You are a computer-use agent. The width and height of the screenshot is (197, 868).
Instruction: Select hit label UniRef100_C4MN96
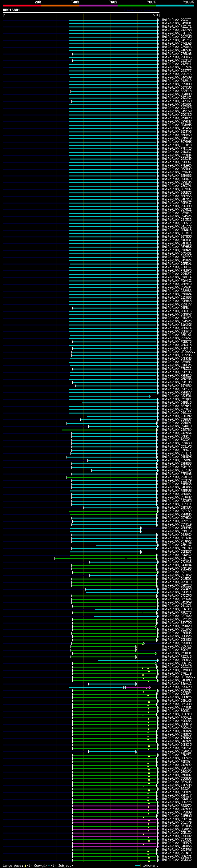coord(177,457)
